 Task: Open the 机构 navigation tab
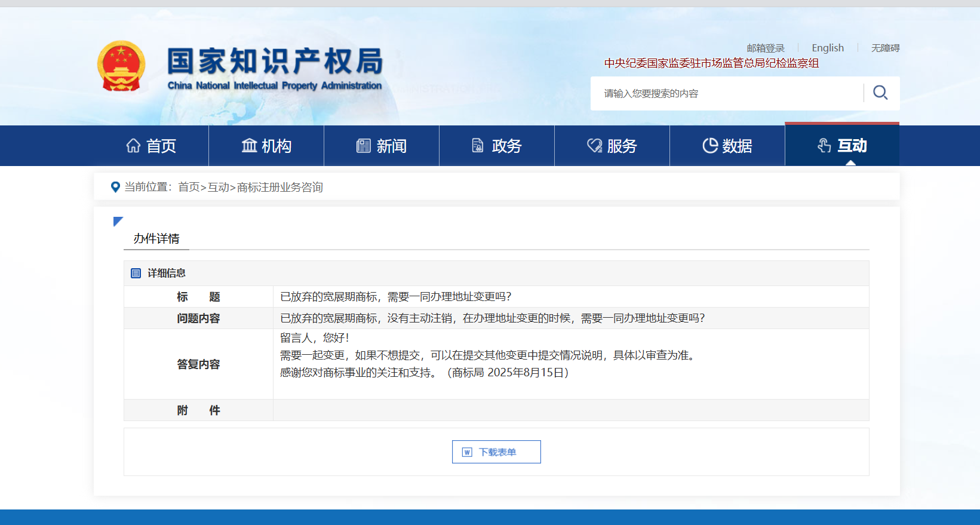tap(266, 146)
